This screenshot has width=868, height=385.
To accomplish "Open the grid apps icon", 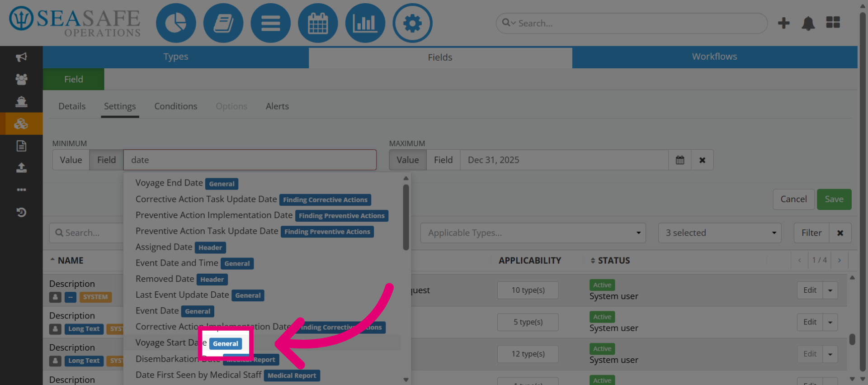I will (833, 22).
